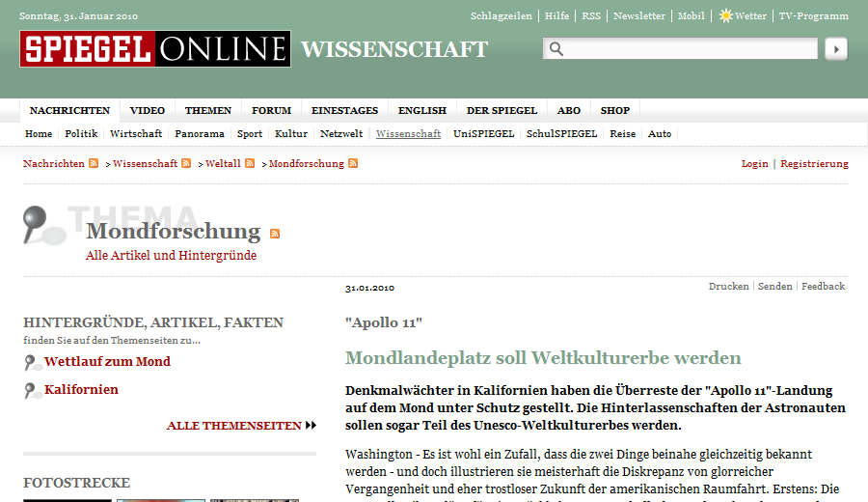Viewport: 868px width, 502px height.
Task: Click the sun weather icon
Action: (725, 15)
